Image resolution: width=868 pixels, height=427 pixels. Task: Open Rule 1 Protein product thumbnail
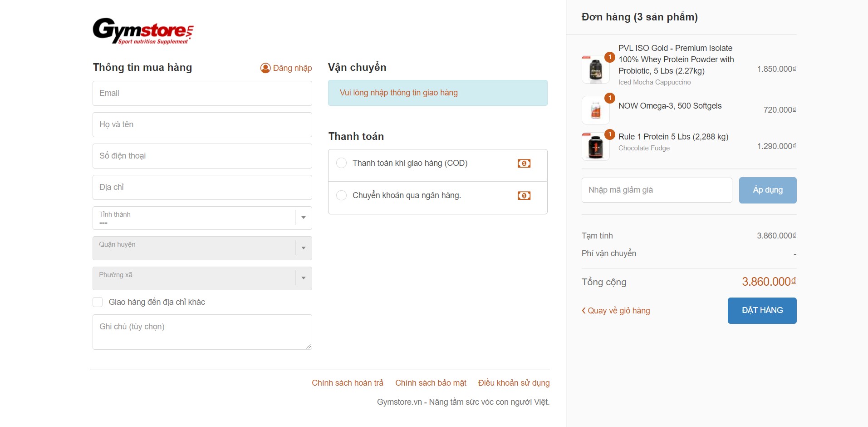pyautogui.click(x=596, y=146)
